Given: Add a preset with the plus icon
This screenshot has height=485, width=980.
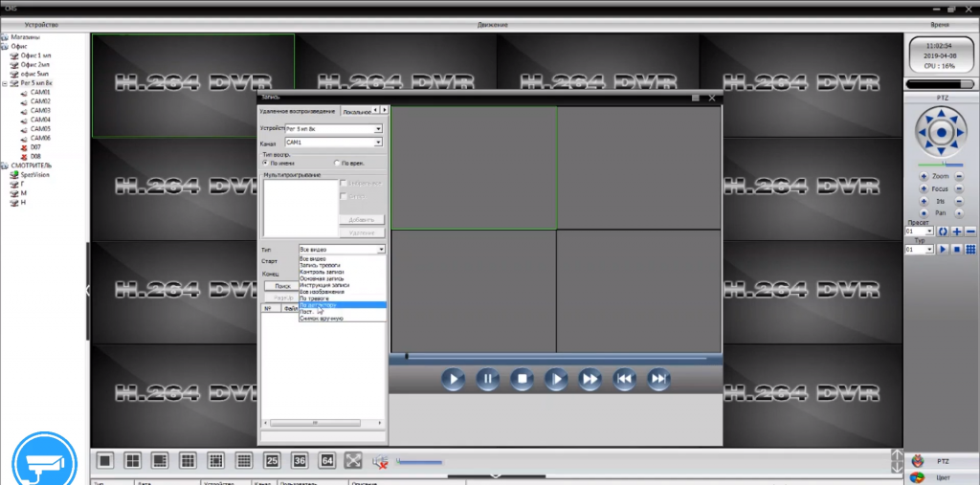Looking at the screenshot, I should [957, 231].
